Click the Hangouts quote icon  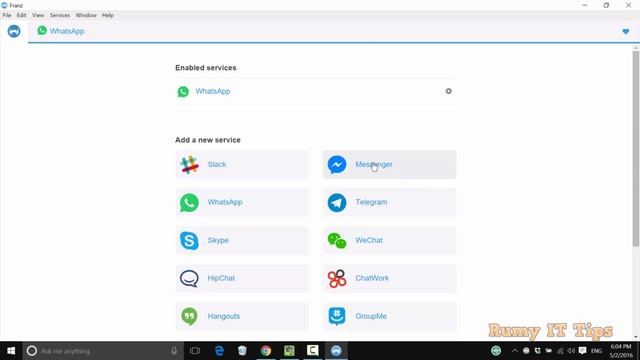(189, 316)
